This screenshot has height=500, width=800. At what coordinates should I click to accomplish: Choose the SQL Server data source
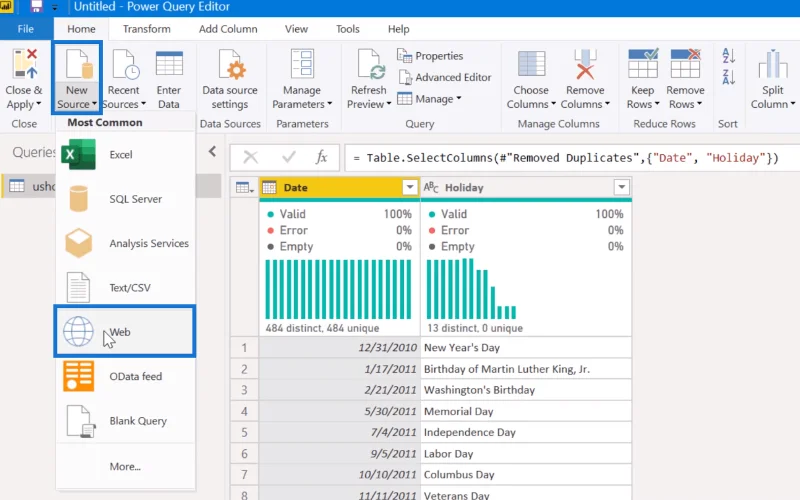[x=125, y=199]
